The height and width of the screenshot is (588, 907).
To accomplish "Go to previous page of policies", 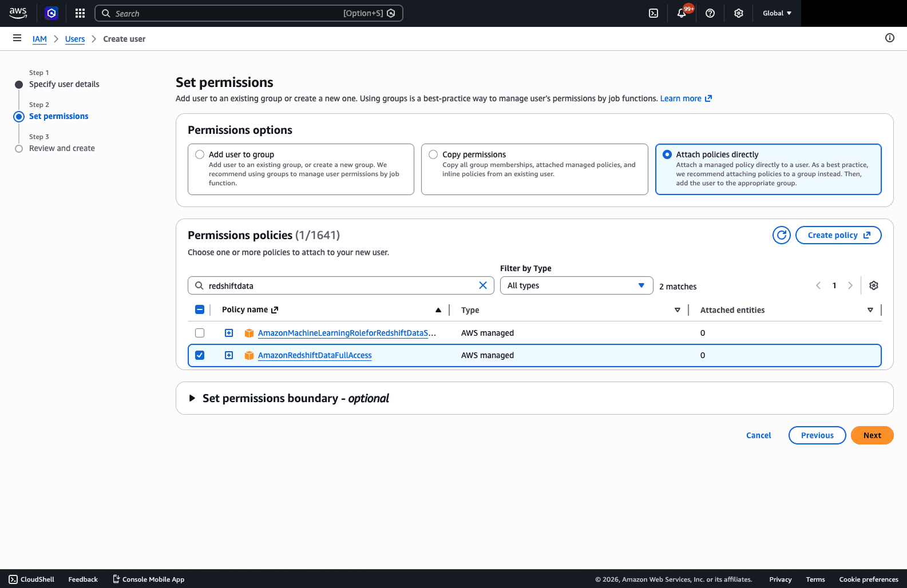I will 818,285.
